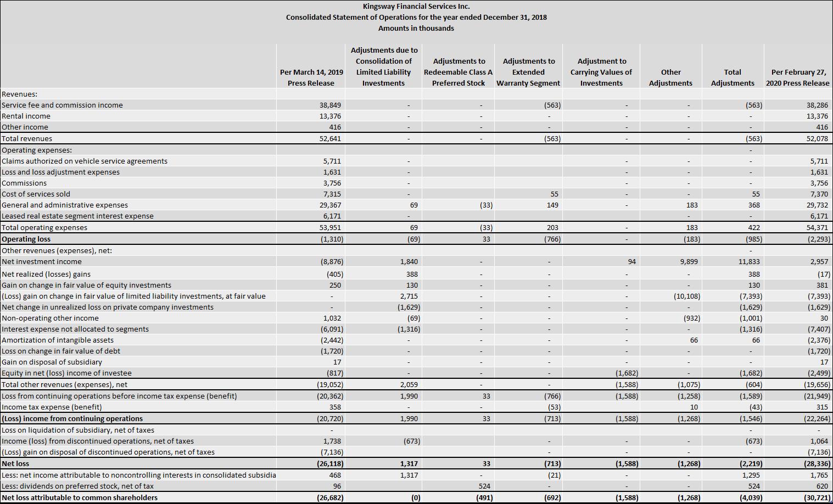The image size is (833, 504).
Task: Select the 'Non-operating other income' label
Action: [51, 318]
